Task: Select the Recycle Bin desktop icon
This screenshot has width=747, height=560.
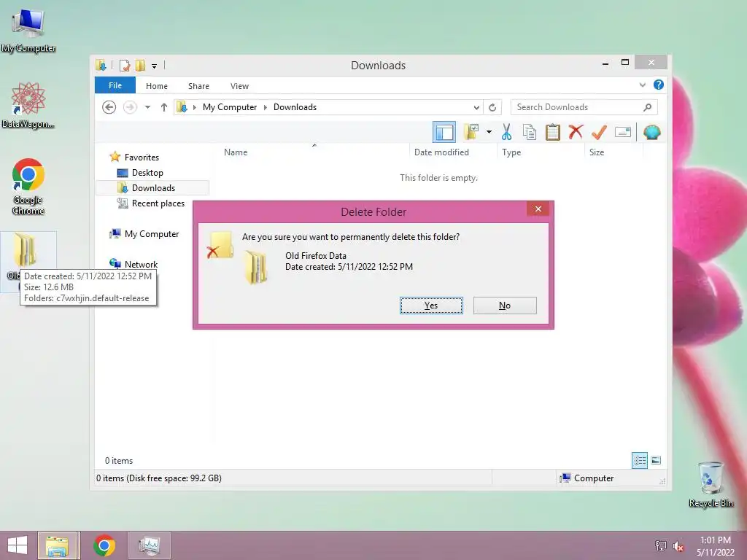Action: pos(711,484)
